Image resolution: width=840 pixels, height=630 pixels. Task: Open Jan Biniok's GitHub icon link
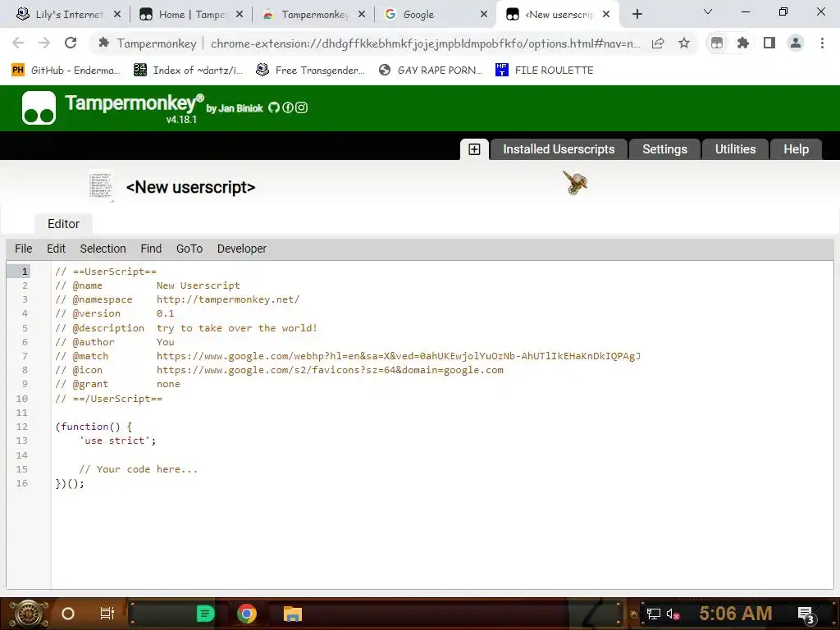click(x=274, y=107)
